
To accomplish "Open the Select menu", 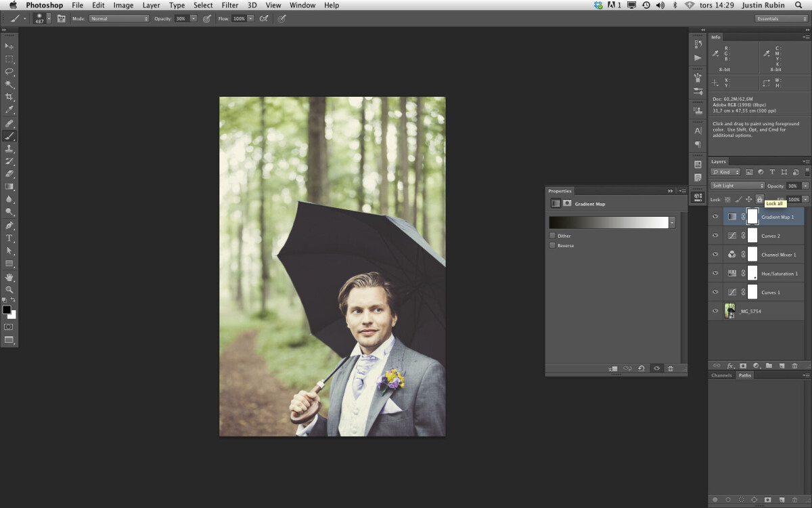I will [203, 5].
